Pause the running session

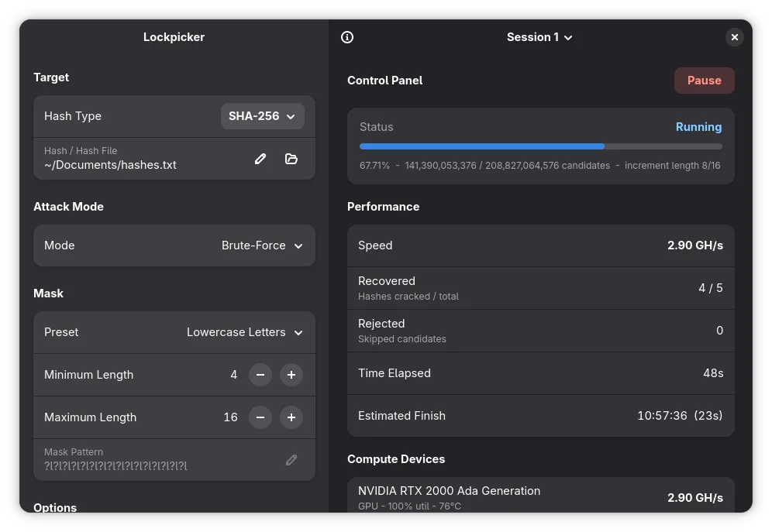[x=704, y=80]
